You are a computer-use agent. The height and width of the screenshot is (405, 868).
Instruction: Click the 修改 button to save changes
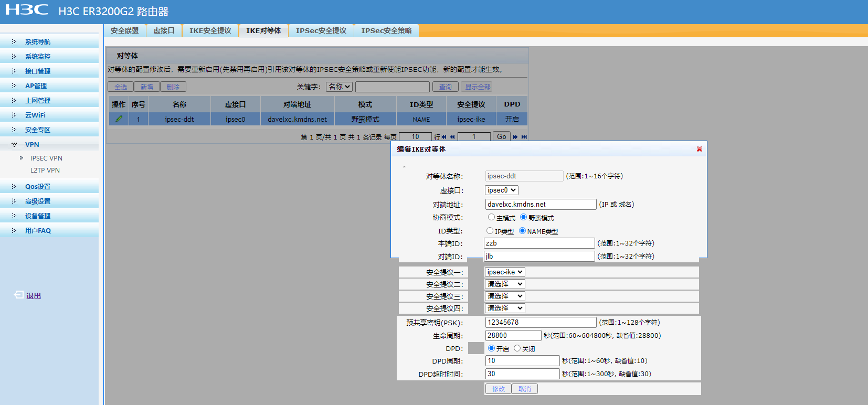click(498, 389)
